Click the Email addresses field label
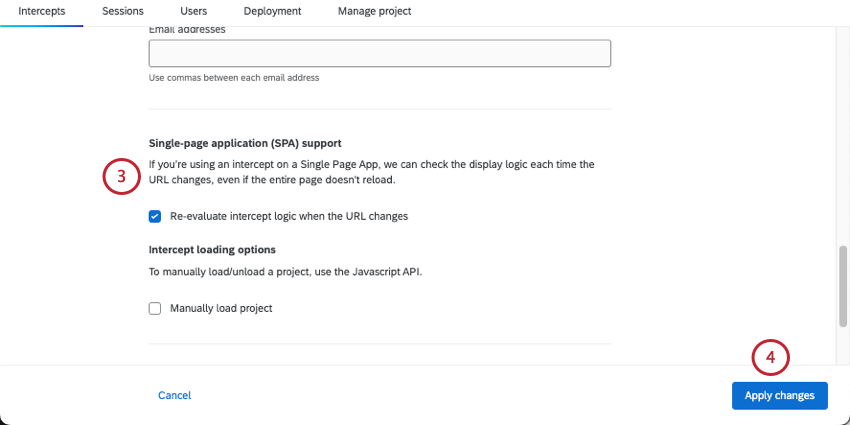The width and height of the screenshot is (850, 425). 187,30
